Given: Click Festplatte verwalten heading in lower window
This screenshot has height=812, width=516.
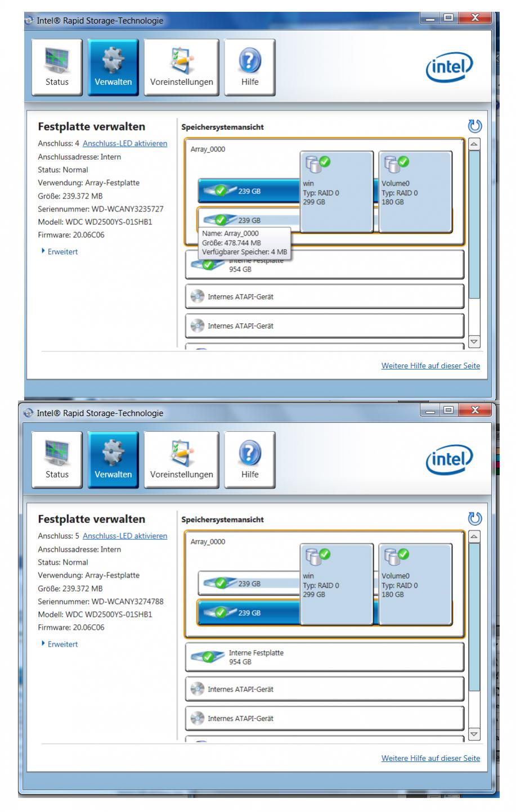Looking at the screenshot, I should click(x=91, y=519).
